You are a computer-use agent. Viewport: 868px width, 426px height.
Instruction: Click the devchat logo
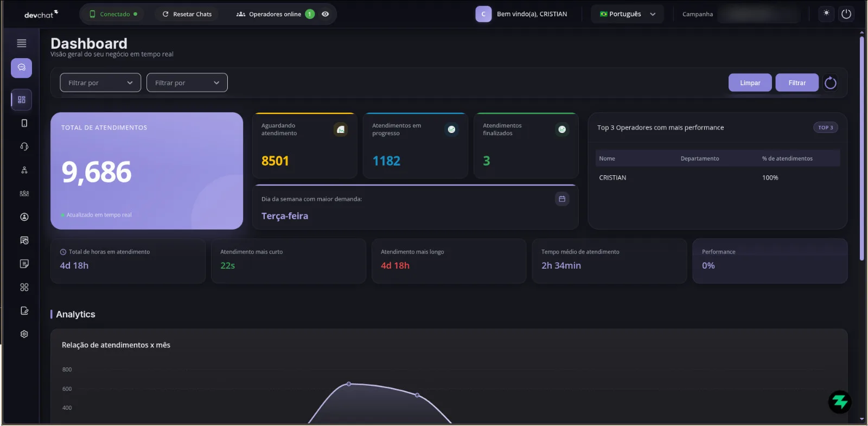click(41, 14)
